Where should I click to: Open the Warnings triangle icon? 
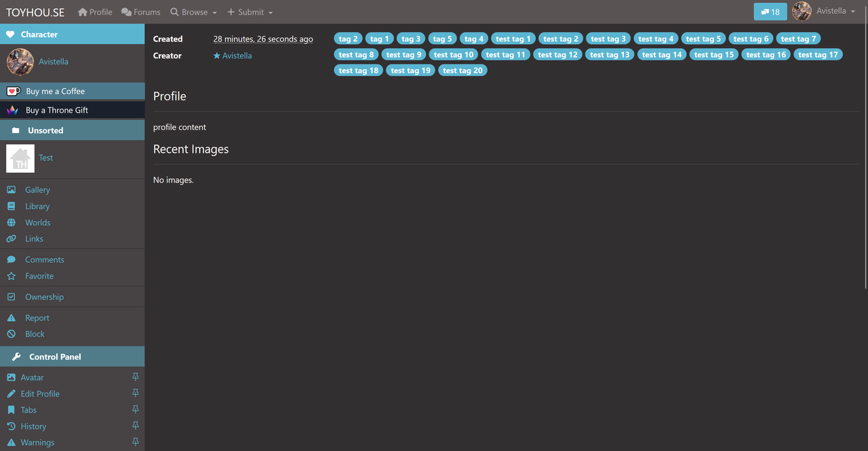click(x=11, y=443)
